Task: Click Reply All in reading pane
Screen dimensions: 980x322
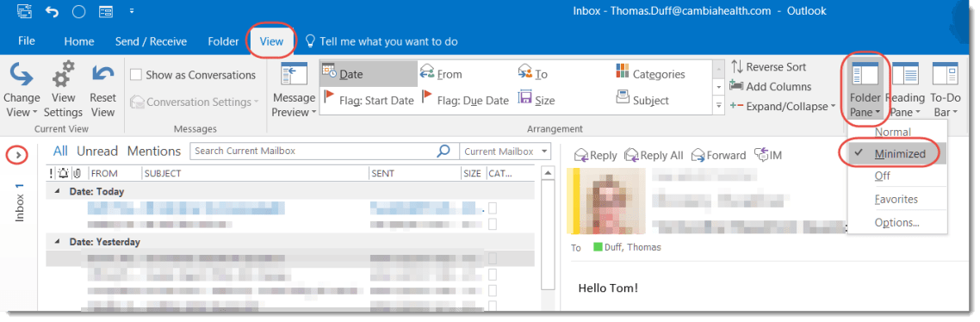Action: click(x=654, y=155)
